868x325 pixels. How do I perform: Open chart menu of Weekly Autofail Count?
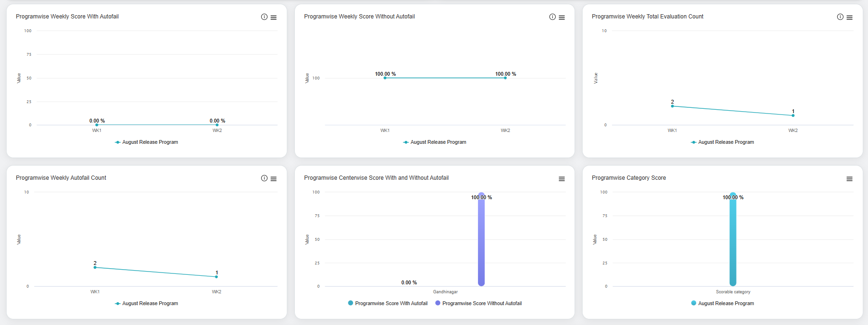(x=274, y=179)
